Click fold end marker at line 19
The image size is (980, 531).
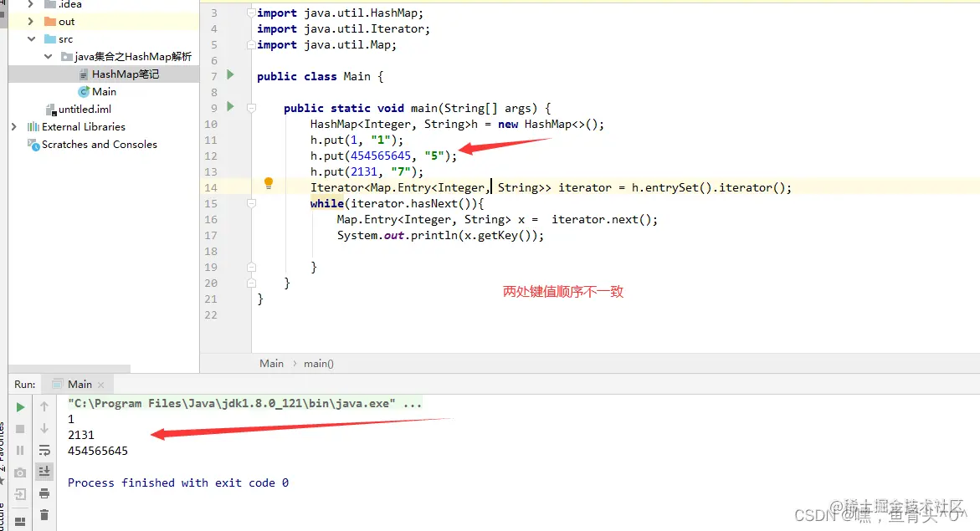point(251,268)
